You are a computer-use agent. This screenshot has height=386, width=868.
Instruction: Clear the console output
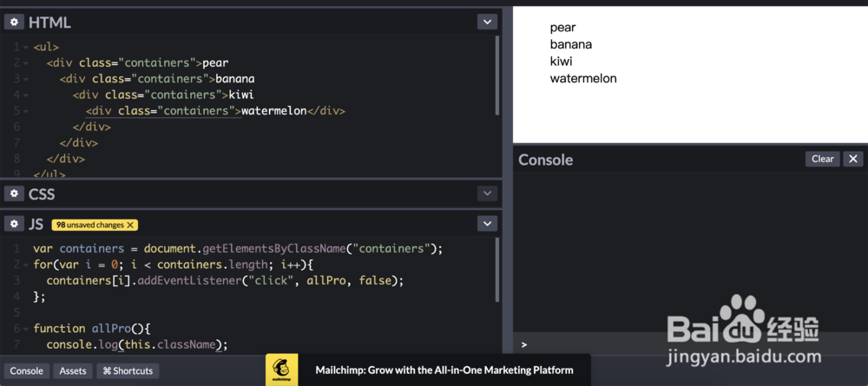[x=822, y=159]
